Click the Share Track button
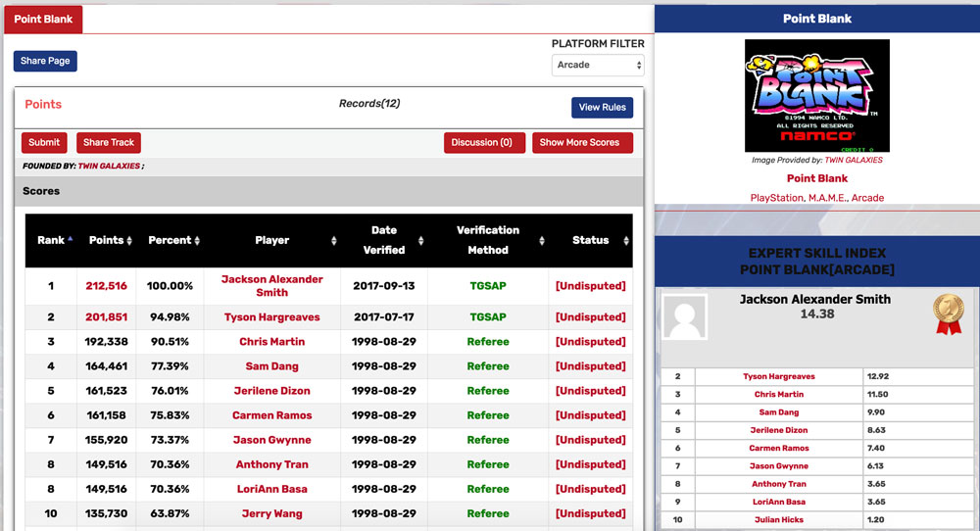980x531 pixels. coord(109,142)
